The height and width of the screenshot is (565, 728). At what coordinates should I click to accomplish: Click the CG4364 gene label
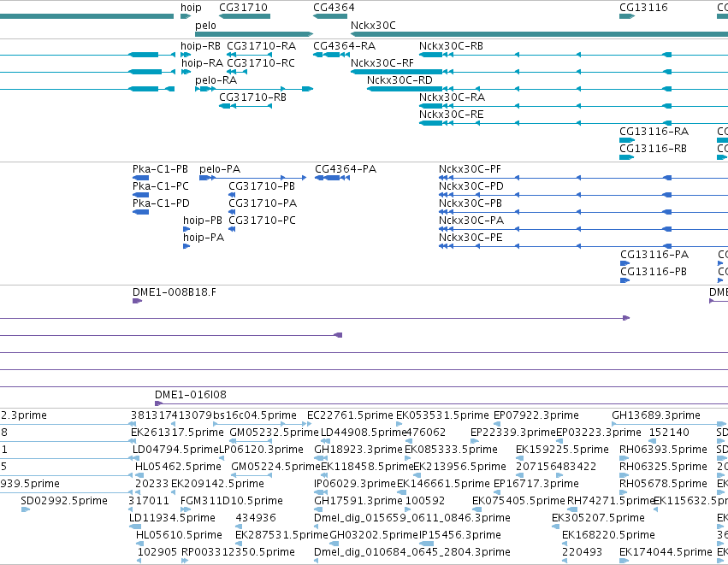click(x=334, y=8)
